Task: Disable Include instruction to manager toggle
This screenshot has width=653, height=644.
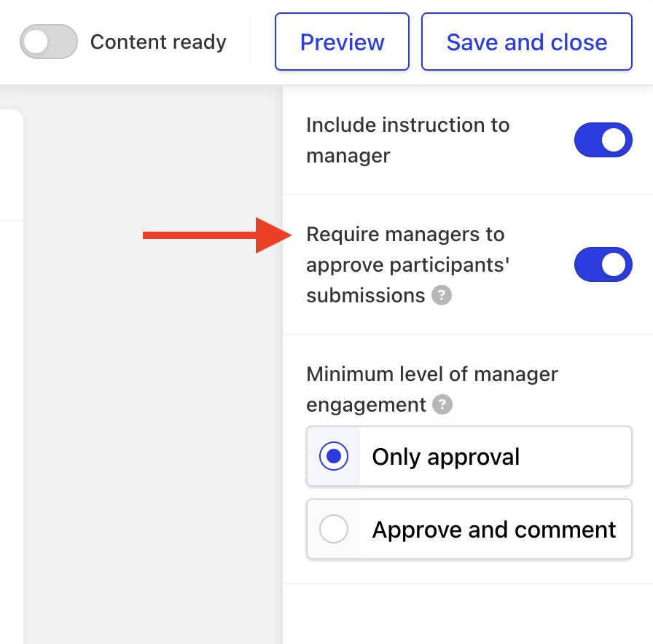Action: [x=603, y=140]
